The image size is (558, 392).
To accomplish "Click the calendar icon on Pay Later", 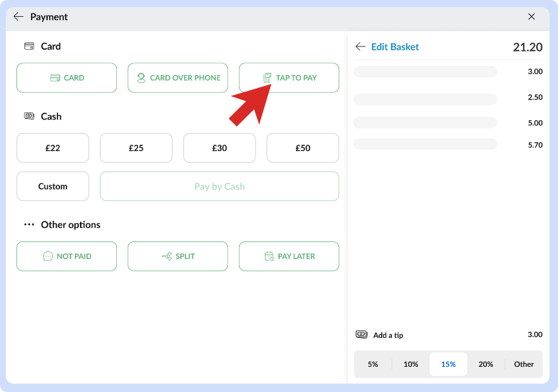I will [x=269, y=256].
